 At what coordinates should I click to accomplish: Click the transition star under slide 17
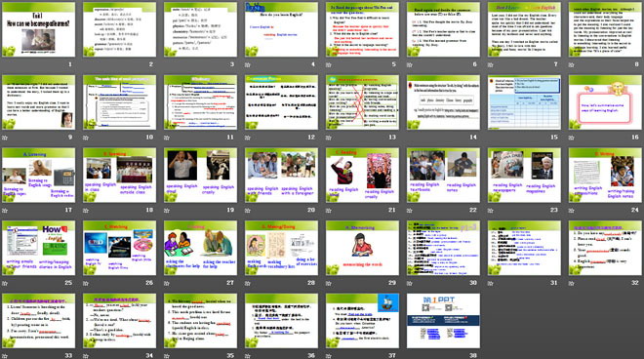(5, 211)
